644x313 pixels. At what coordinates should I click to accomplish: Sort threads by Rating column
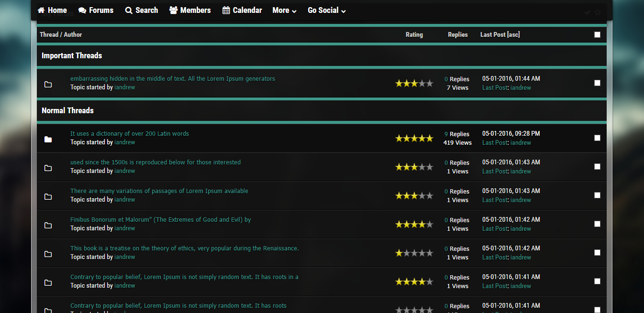[x=414, y=34]
